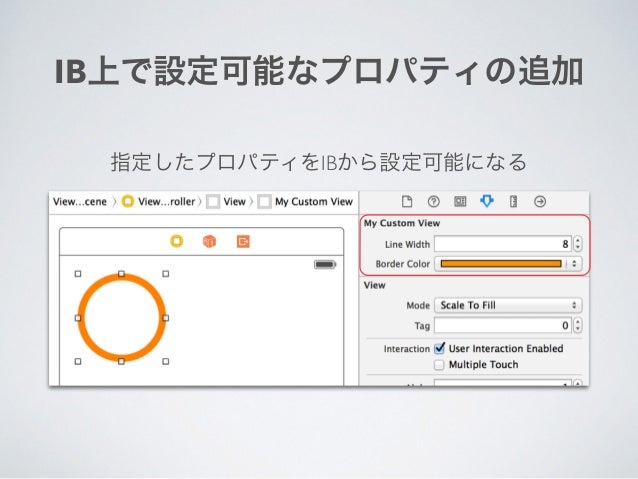The width and height of the screenshot is (638, 479).
Task: Click the My Custom View section header
Action: click(402, 223)
